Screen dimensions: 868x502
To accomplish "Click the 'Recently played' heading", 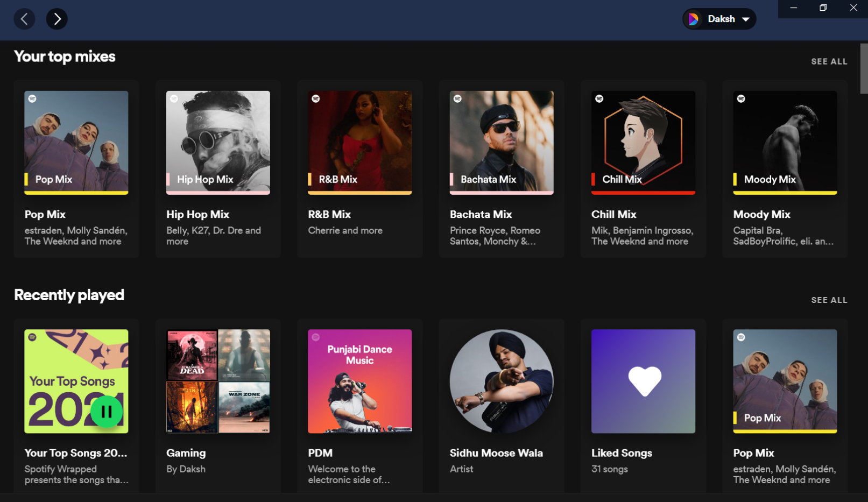I will (69, 295).
